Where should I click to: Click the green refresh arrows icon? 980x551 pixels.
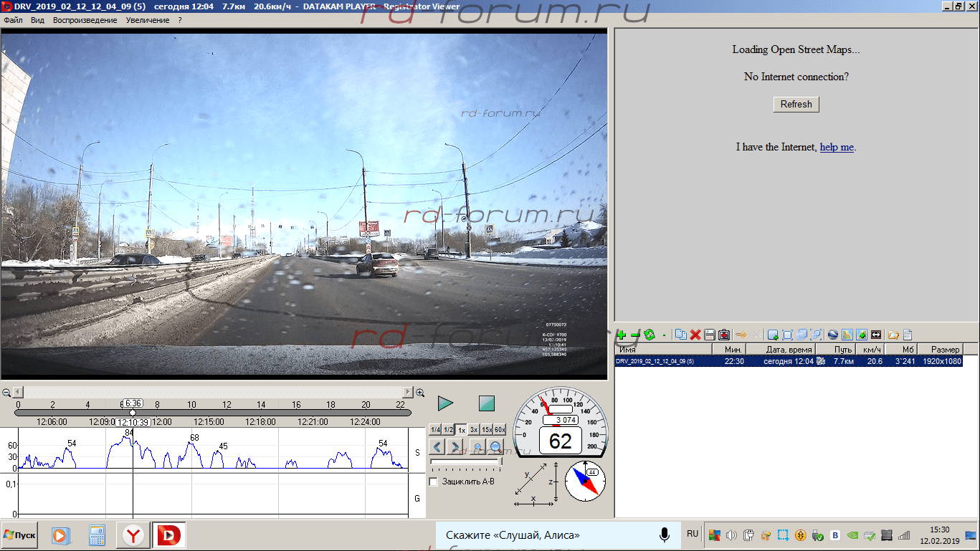tap(650, 335)
